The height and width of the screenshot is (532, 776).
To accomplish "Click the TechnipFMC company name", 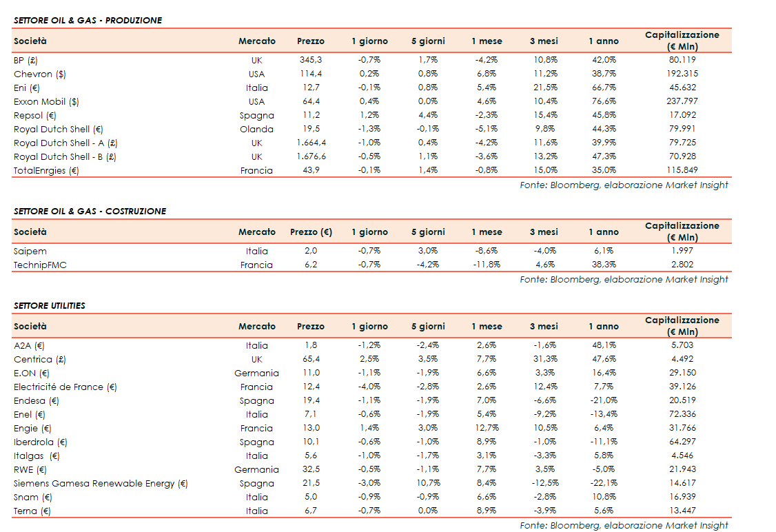I will pyautogui.click(x=40, y=265).
